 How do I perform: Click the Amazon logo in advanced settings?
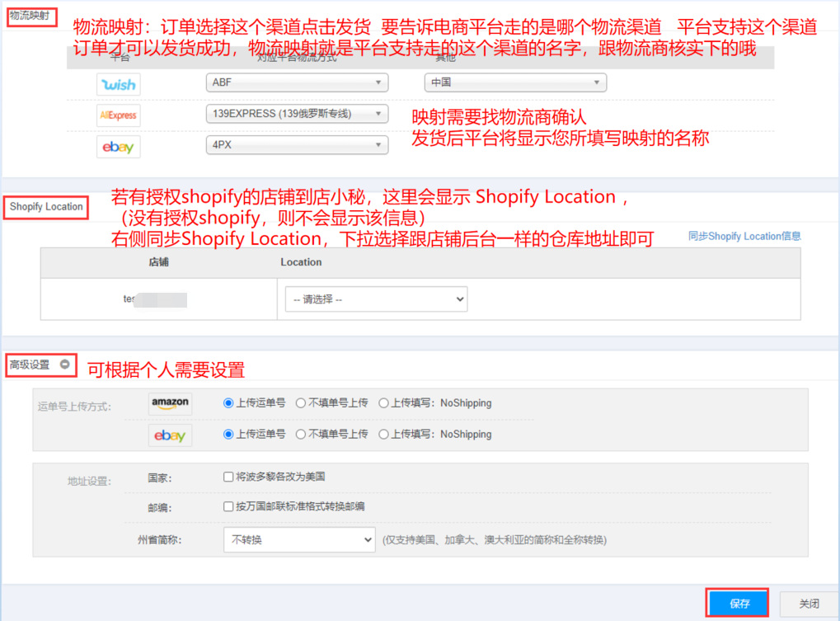[x=170, y=403]
